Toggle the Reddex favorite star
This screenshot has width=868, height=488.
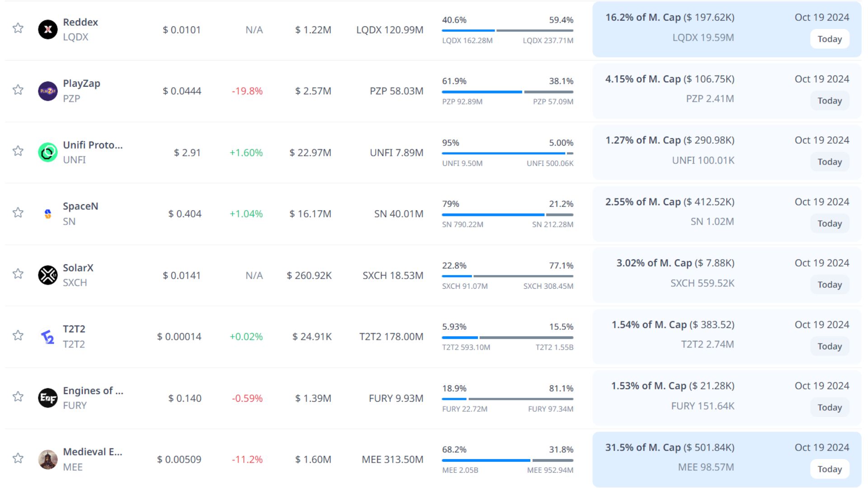tap(18, 28)
